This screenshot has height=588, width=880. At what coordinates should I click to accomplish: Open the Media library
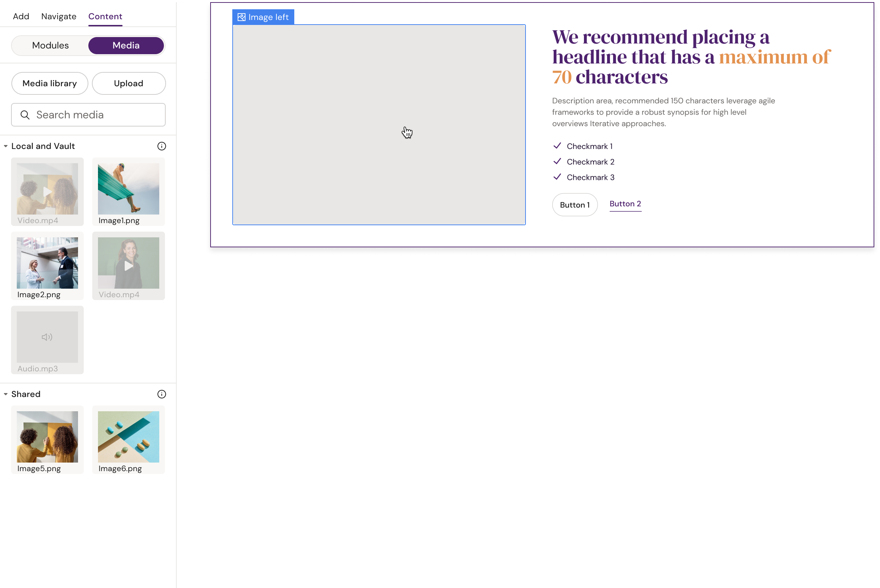[x=50, y=83]
